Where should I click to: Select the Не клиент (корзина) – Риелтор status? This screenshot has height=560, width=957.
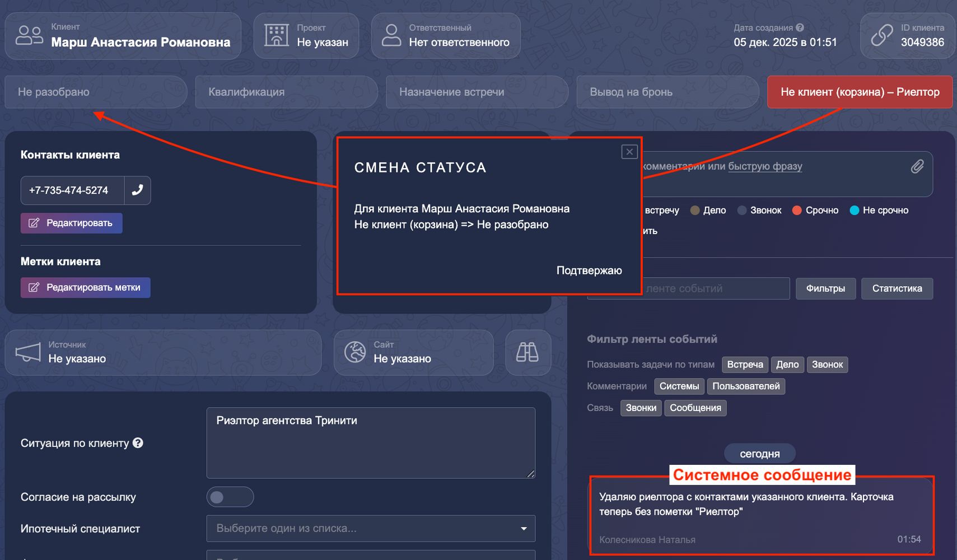pyautogui.click(x=860, y=92)
